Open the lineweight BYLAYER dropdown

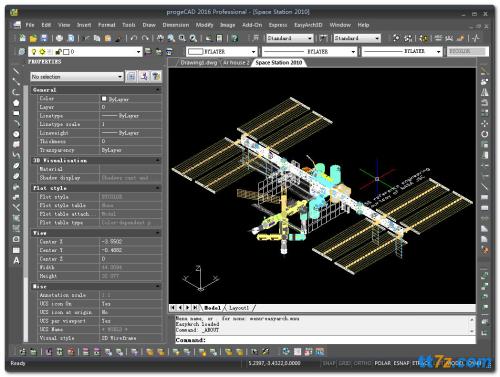439,52
